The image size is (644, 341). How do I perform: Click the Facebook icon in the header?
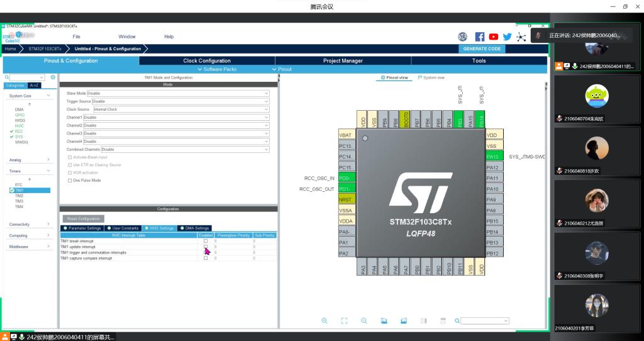click(479, 37)
